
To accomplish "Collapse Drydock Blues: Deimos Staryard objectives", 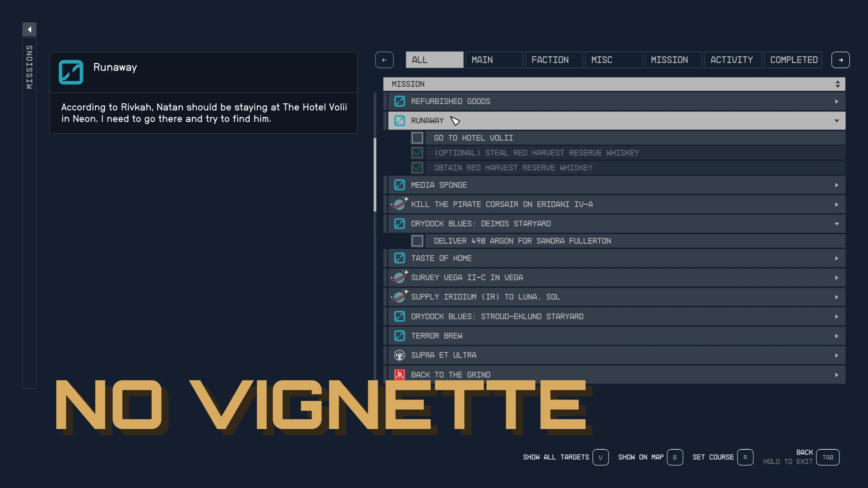I will point(836,224).
